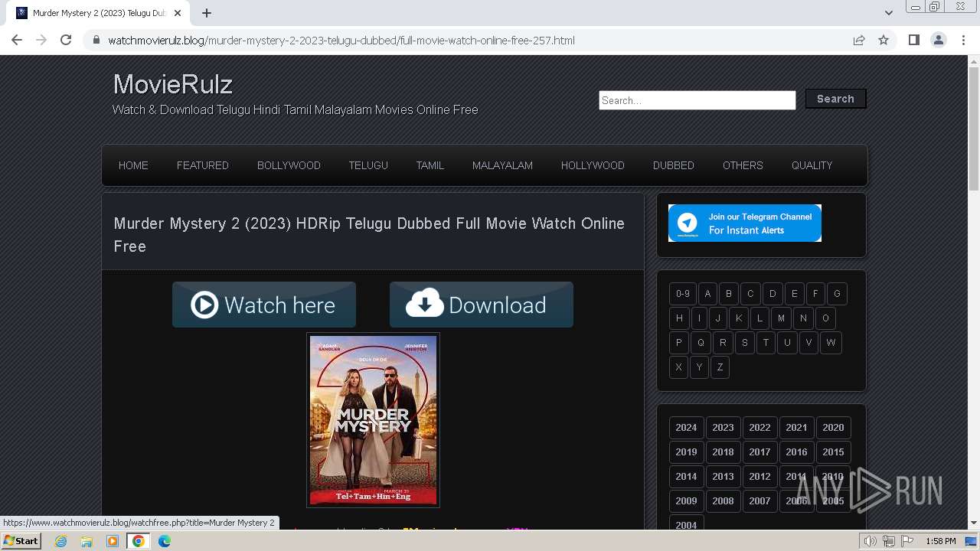Browse movies starting with M
The image size is (980, 551).
(x=781, y=318)
